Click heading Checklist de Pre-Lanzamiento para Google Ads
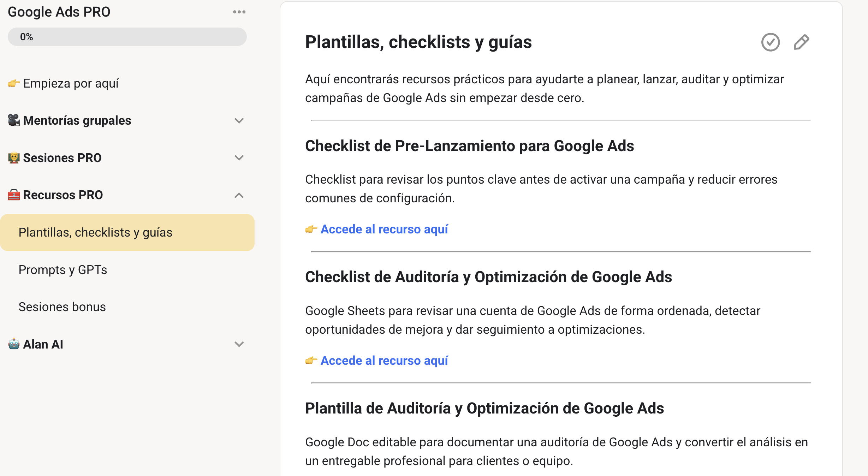This screenshot has width=868, height=476. point(469,146)
